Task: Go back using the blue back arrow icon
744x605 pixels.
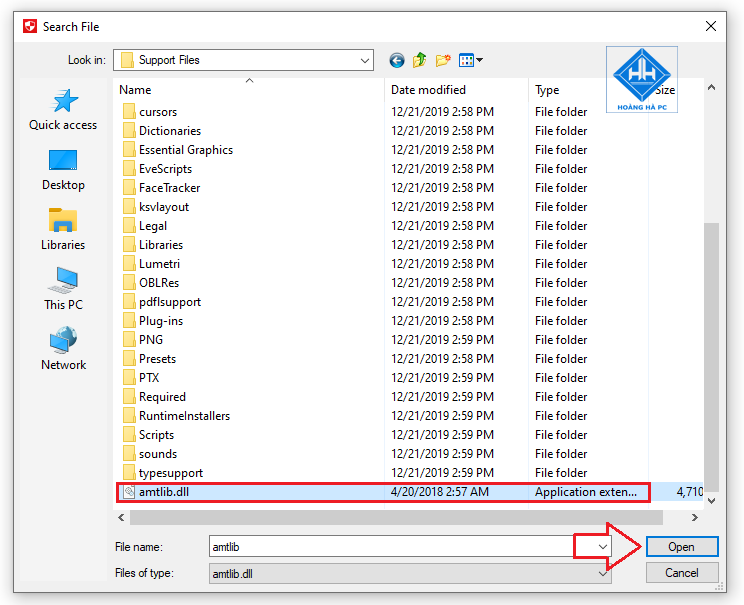Action: click(397, 60)
